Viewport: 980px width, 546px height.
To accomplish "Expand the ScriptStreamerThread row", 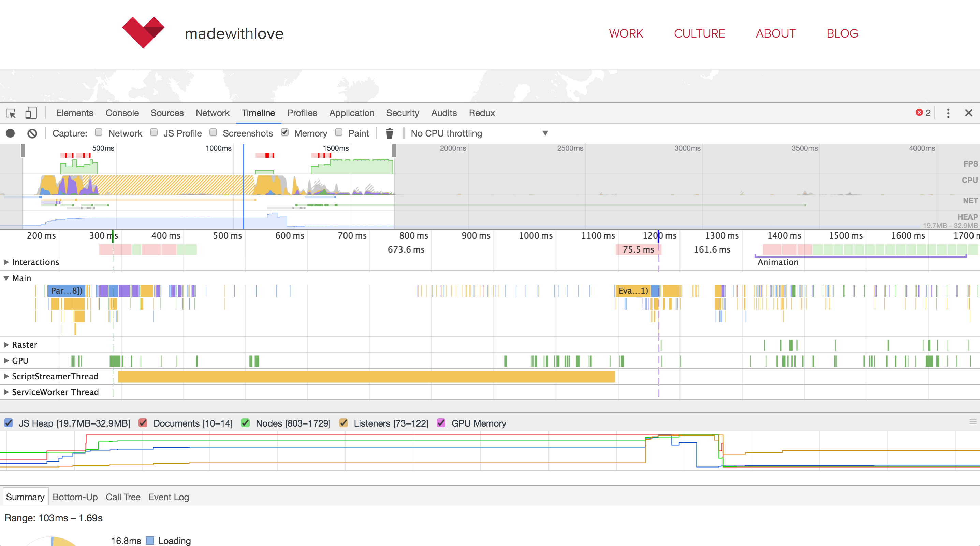I will click(6, 376).
